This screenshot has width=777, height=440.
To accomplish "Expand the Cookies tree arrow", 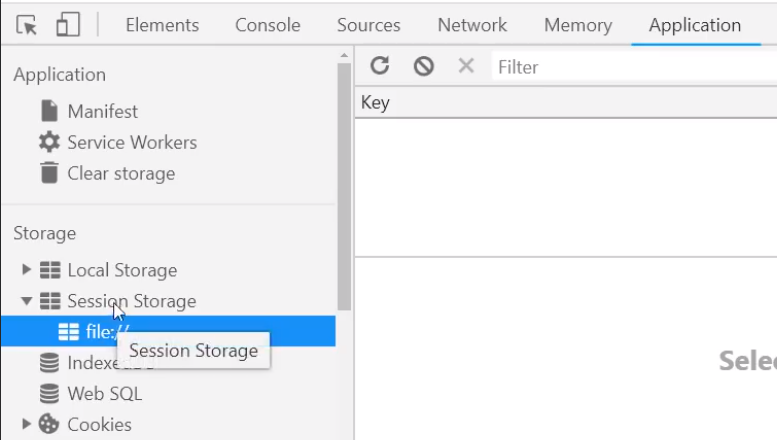I will (26, 424).
